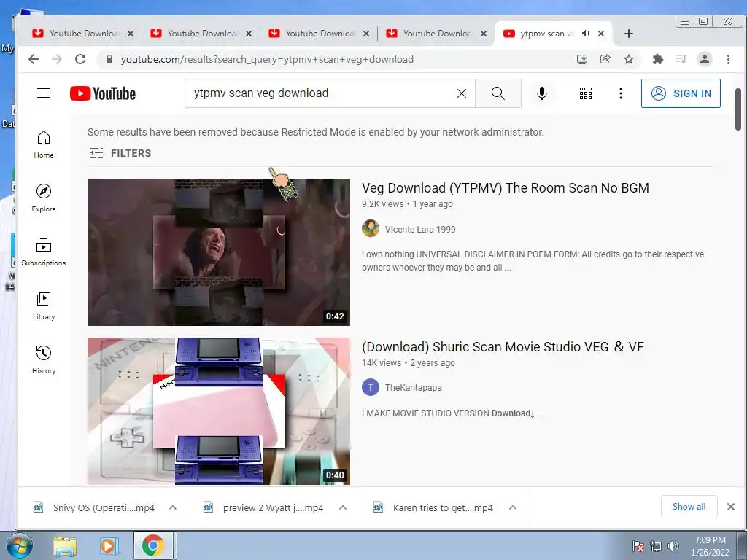Open the system tray volume icon
This screenshot has width=747, height=560.
[x=673, y=546]
